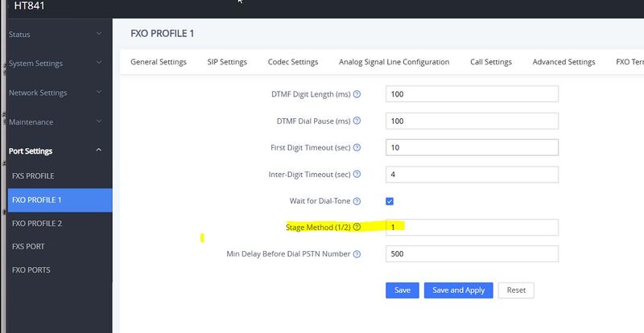
Task: Click the HT841 device title
Action: (x=29, y=6)
